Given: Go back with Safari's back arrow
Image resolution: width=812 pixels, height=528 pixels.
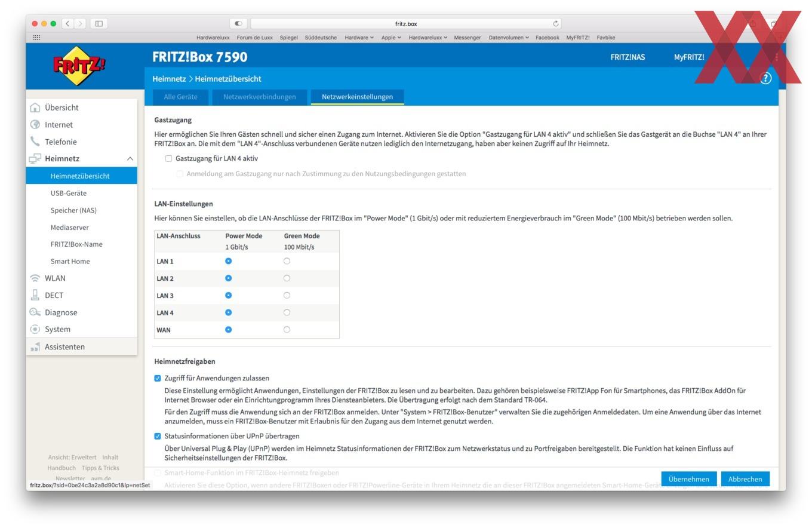Looking at the screenshot, I should [68, 24].
